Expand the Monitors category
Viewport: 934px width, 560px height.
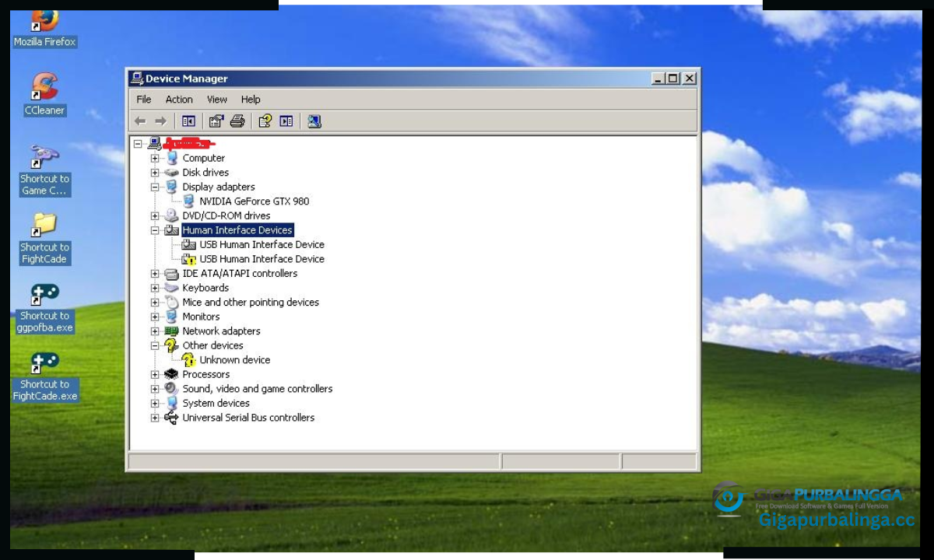155,317
